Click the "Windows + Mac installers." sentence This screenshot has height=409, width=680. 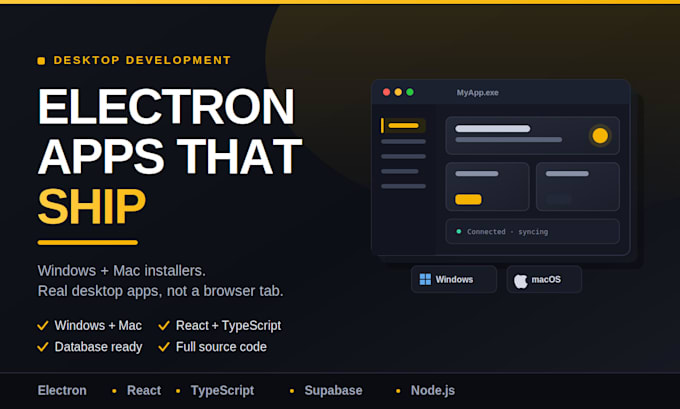[x=122, y=271]
